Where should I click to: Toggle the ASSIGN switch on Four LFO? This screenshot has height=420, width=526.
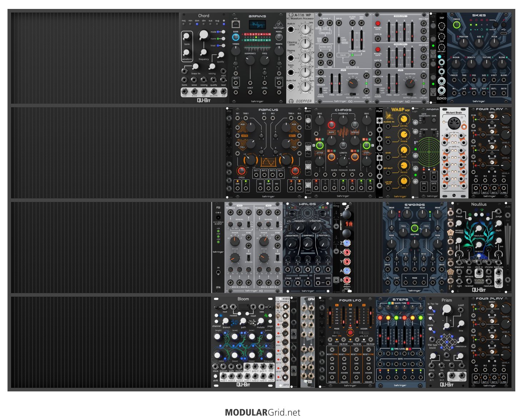click(x=364, y=333)
